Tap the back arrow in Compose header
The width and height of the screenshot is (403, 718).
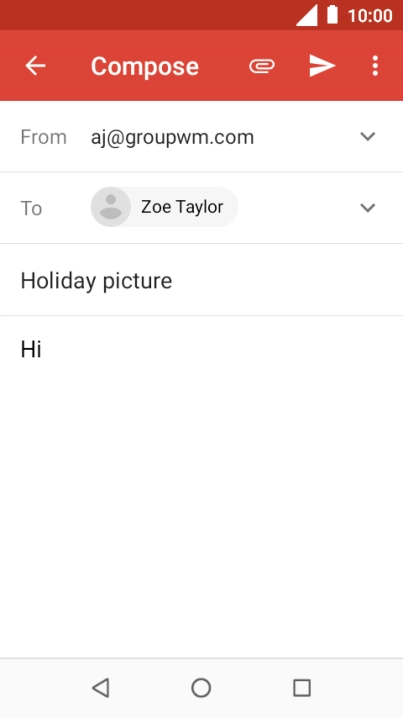click(x=35, y=66)
